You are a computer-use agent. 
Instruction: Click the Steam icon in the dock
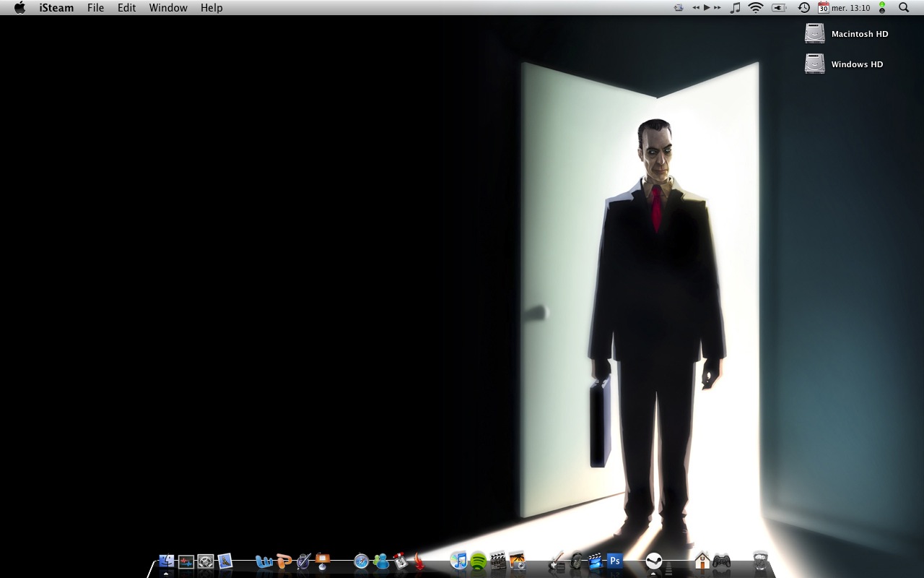653,561
